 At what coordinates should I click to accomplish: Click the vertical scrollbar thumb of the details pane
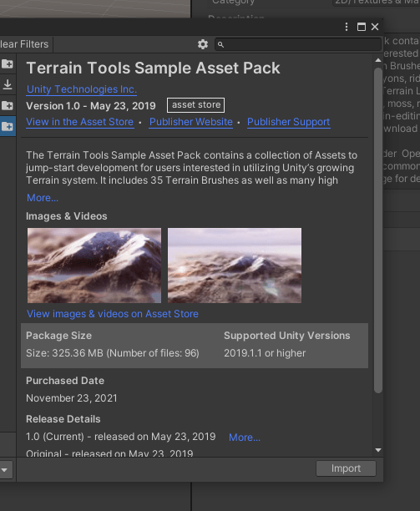pyautogui.click(x=378, y=230)
